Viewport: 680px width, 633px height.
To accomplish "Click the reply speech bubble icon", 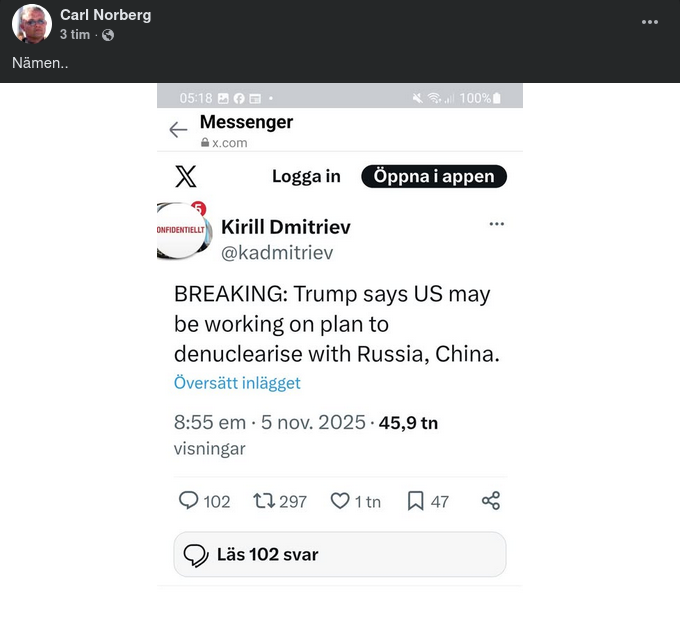I will (189, 501).
